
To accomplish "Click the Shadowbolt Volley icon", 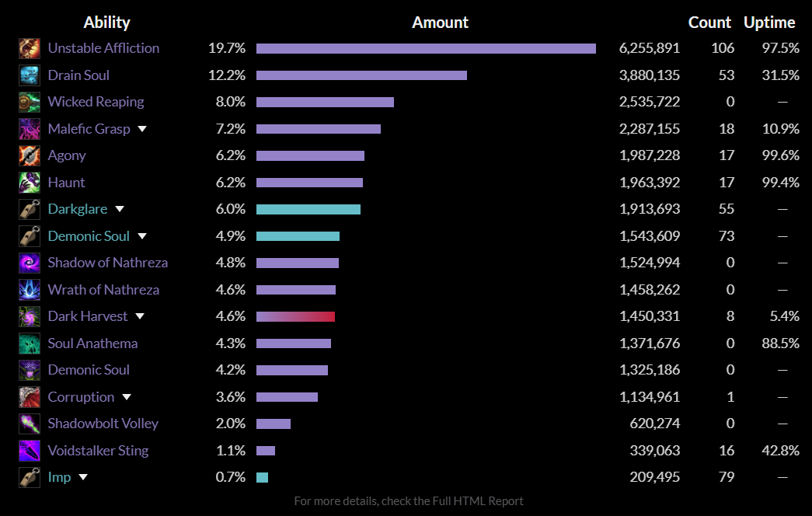I will [30, 424].
